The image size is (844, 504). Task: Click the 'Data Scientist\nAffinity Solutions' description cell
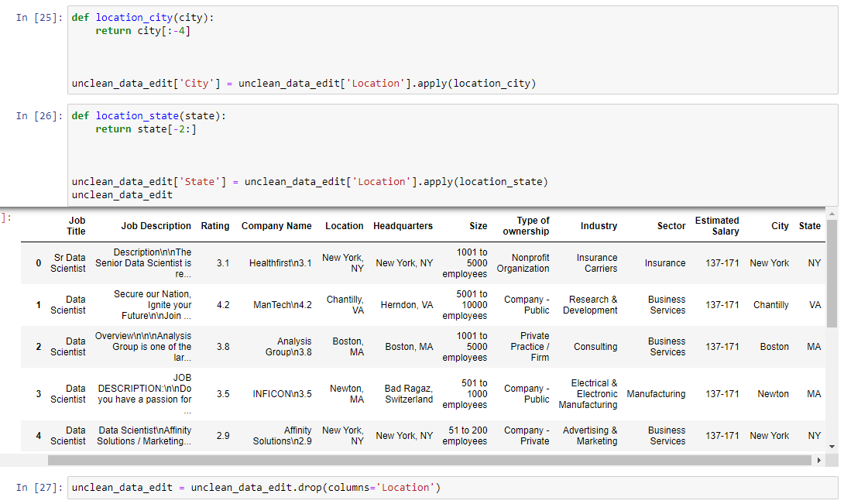pyautogui.click(x=144, y=436)
